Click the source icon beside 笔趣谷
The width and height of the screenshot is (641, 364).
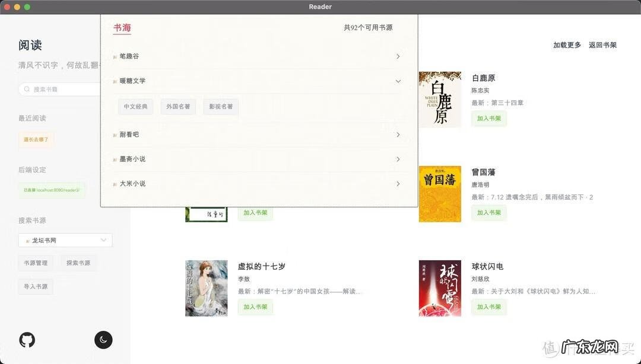tap(116, 56)
